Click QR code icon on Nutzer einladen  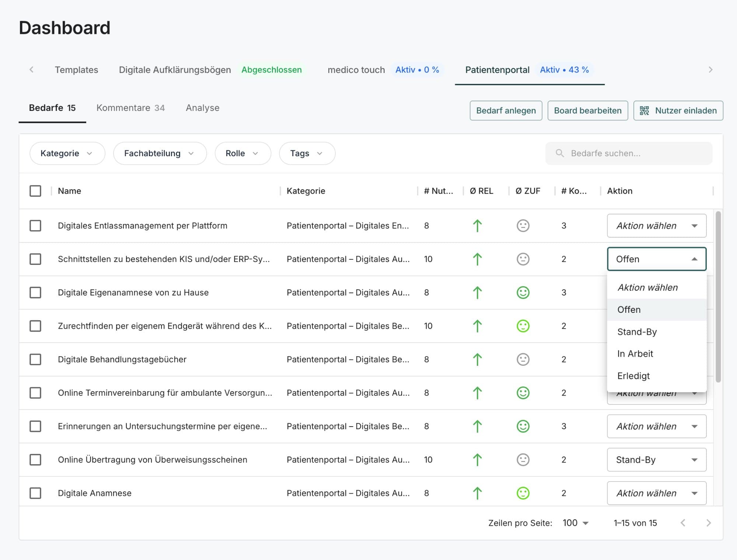644,111
